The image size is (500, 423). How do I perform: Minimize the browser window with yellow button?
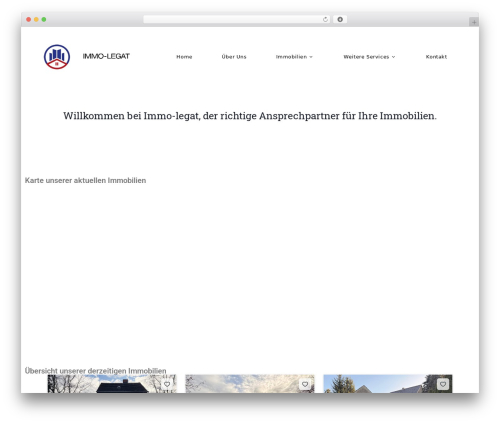[x=36, y=20]
